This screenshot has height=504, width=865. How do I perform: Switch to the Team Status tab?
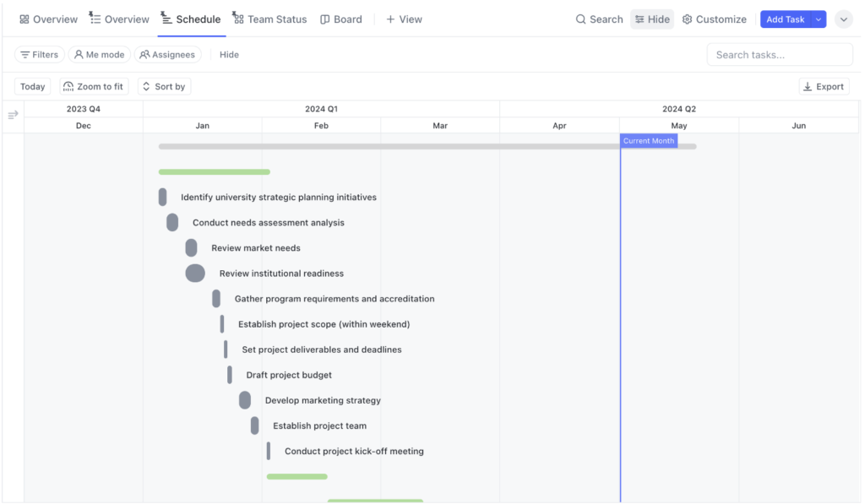[269, 19]
